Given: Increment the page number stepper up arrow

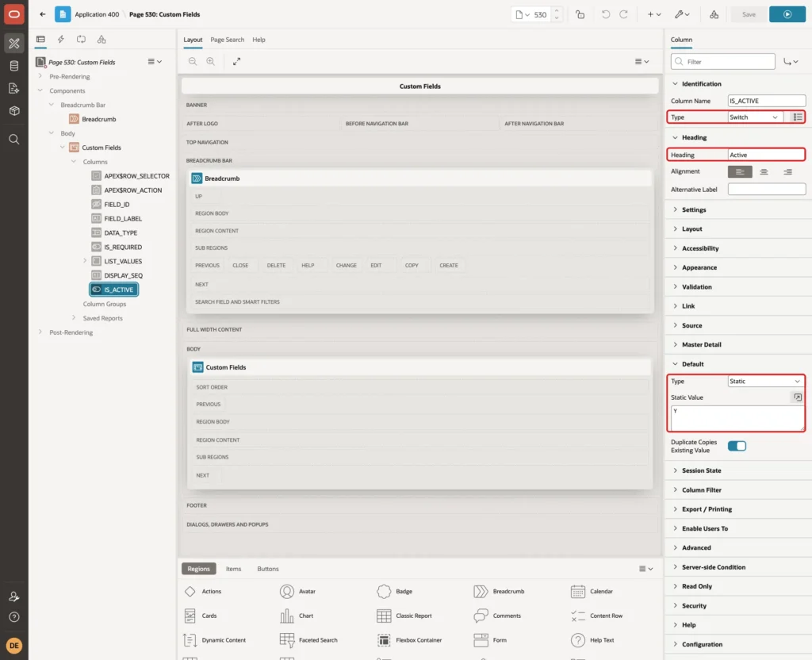Looking at the screenshot, I should pyautogui.click(x=557, y=11).
